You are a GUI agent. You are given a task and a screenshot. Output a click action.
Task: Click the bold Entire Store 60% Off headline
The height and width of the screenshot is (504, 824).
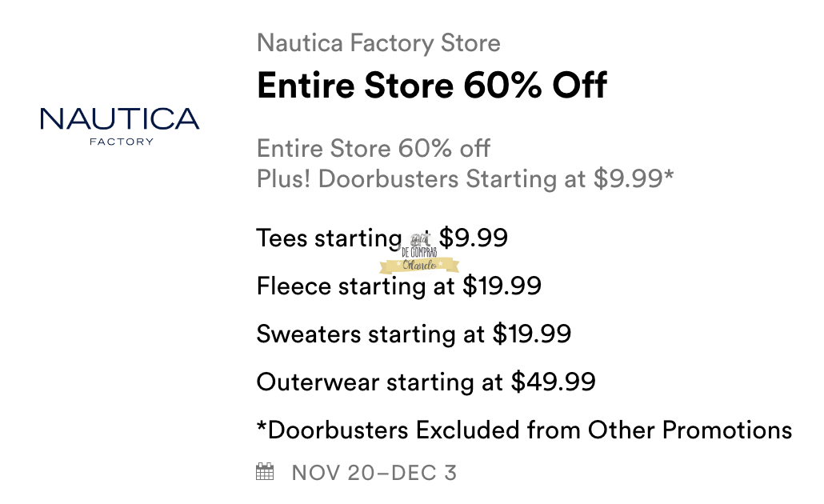tap(432, 86)
